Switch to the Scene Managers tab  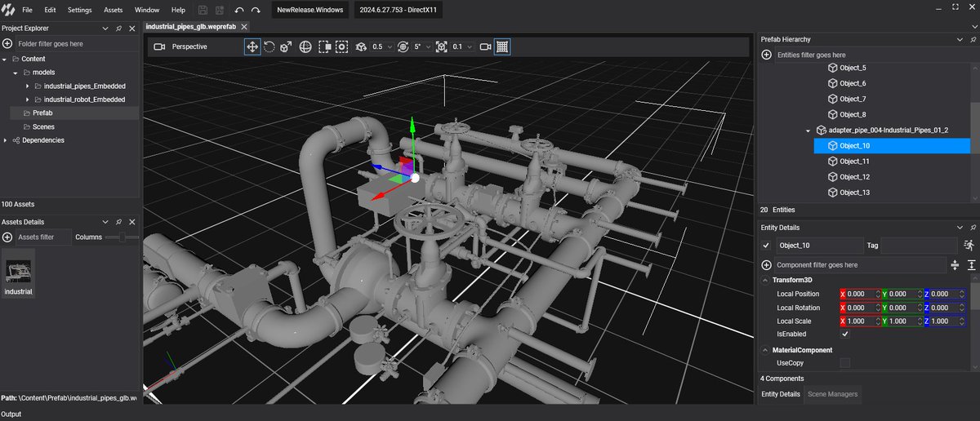click(833, 394)
